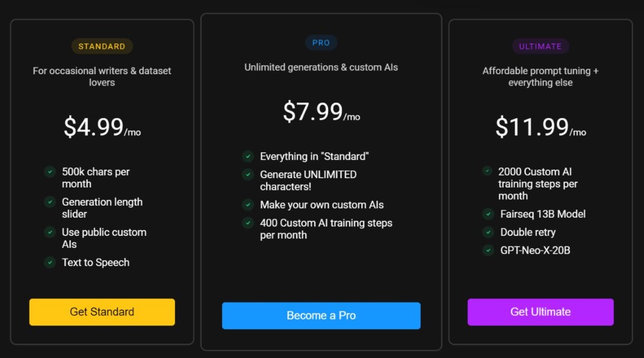The height and width of the screenshot is (358, 644).
Task: Click checkmark icon beside 2000 Custom AI training steps
Action: pos(487,171)
